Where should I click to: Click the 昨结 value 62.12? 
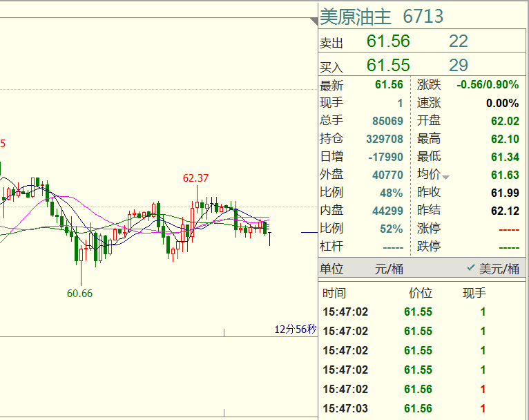click(505, 211)
